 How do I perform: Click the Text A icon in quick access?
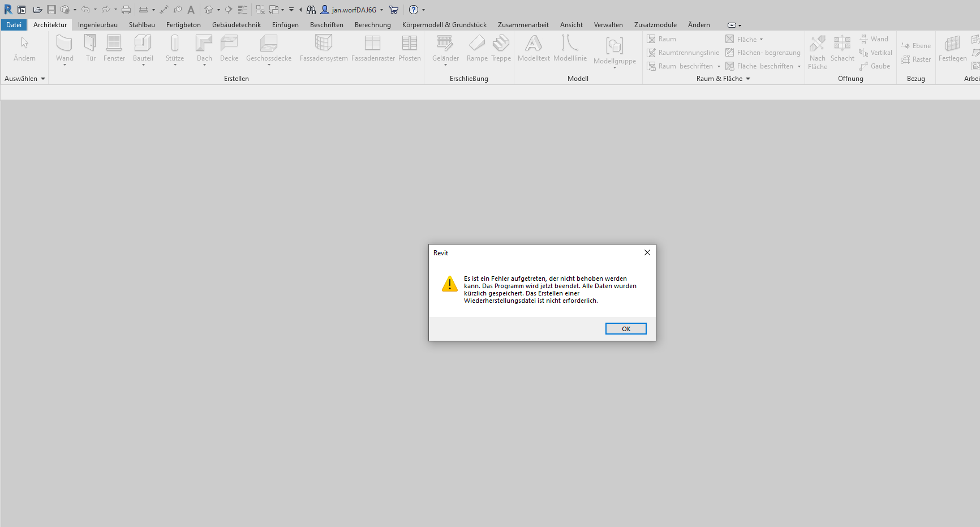tap(191, 10)
